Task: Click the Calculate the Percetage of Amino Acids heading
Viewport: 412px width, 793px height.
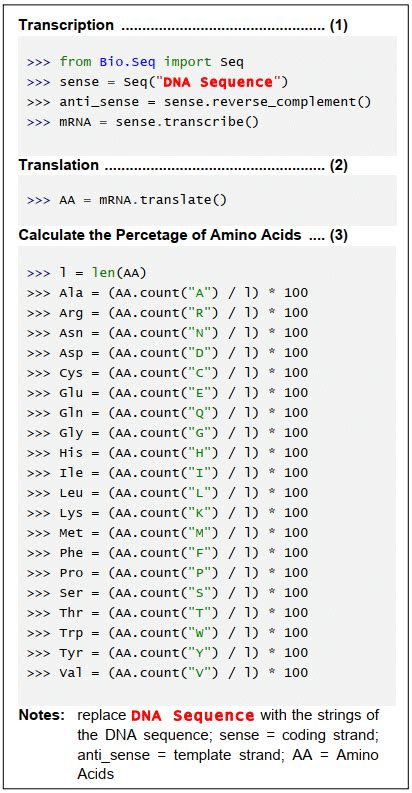Action: 160,235
